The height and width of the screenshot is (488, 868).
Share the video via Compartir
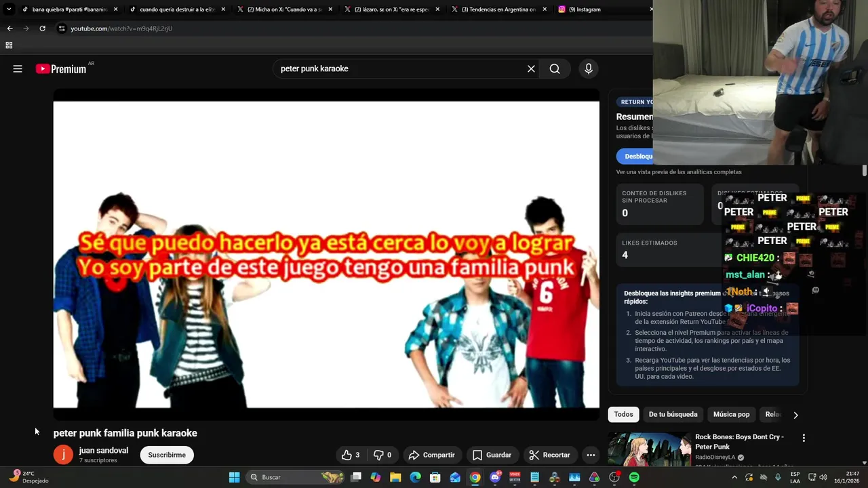tap(431, 455)
